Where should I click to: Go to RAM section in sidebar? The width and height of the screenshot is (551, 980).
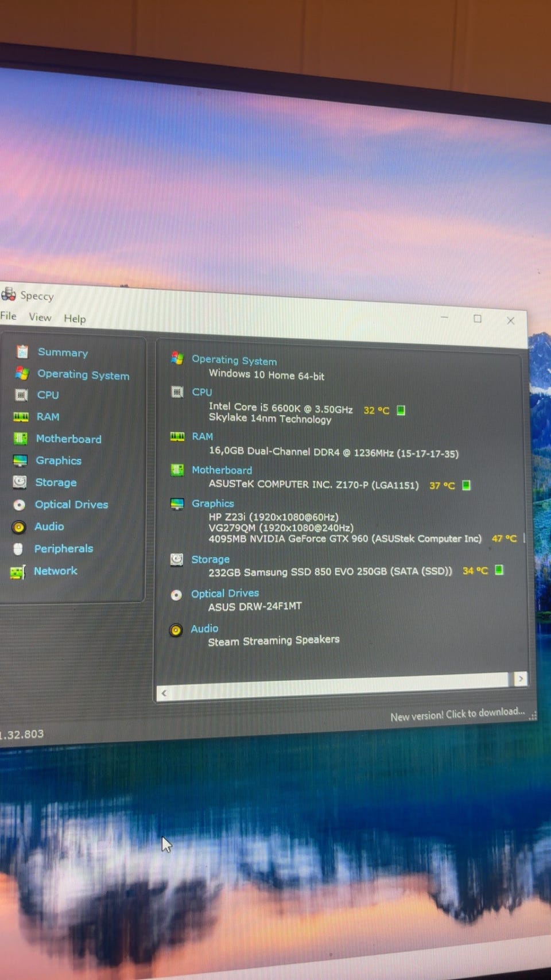(48, 417)
